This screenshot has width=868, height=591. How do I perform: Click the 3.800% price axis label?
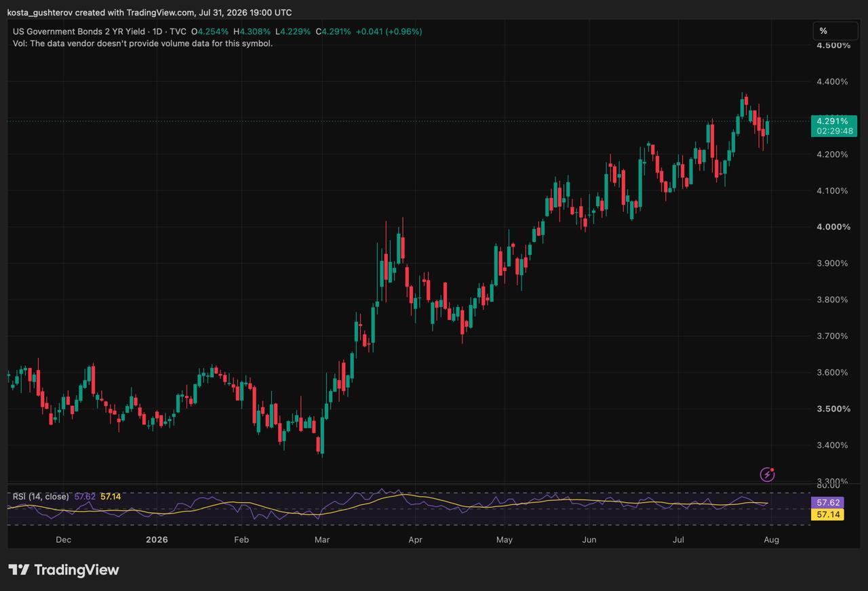(833, 300)
